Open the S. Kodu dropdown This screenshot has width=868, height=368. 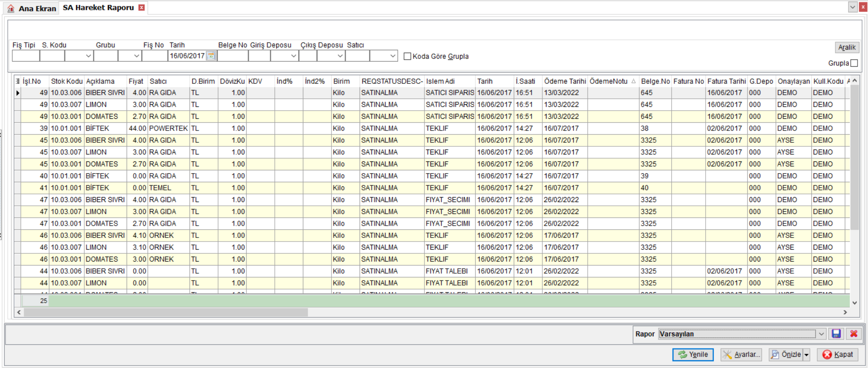coord(88,56)
